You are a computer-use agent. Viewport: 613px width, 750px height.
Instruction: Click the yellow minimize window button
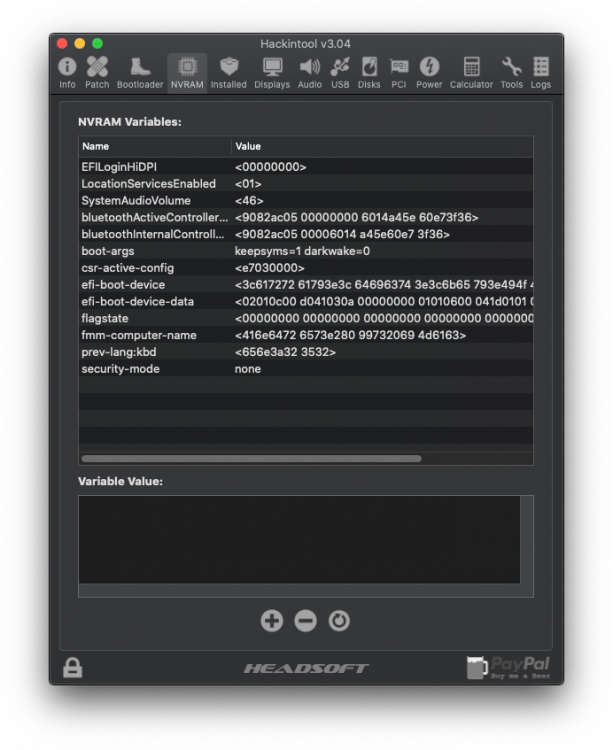[x=80, y=44]
